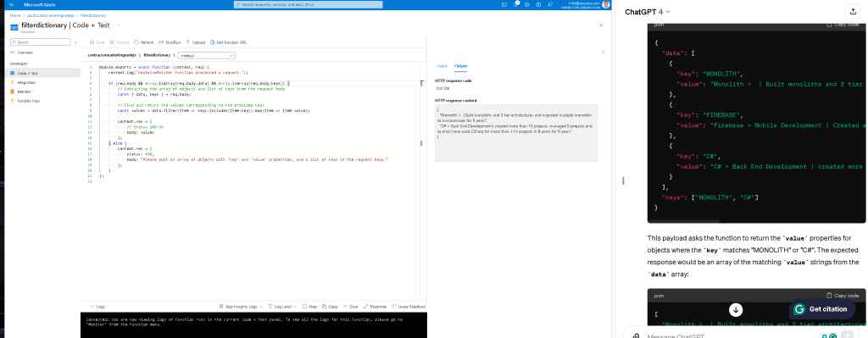The width and height of the screenshot is (868, 338).
Task: Open the ChatGPT 4 model dropdown
Action: (x=648, y=12)
